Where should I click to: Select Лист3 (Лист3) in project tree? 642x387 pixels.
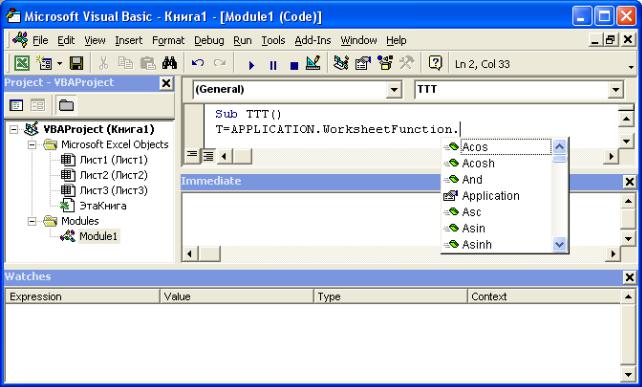pos(113,190)
